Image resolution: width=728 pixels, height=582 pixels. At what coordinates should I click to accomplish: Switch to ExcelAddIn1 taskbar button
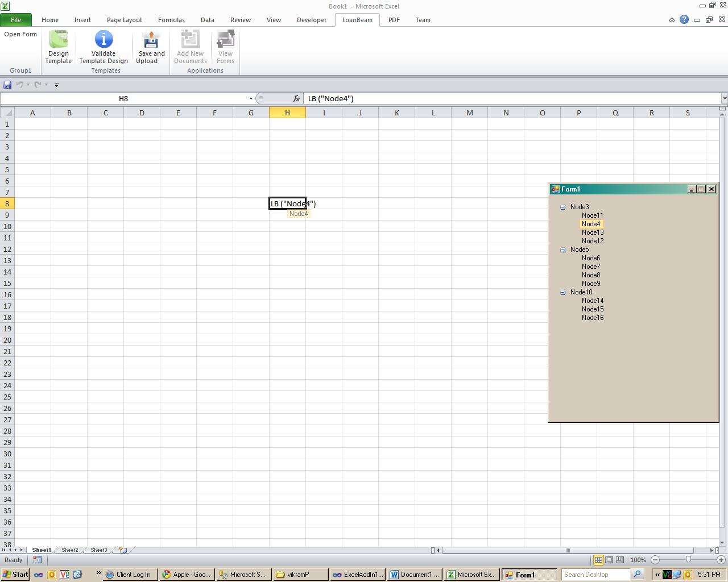point(358,575)
